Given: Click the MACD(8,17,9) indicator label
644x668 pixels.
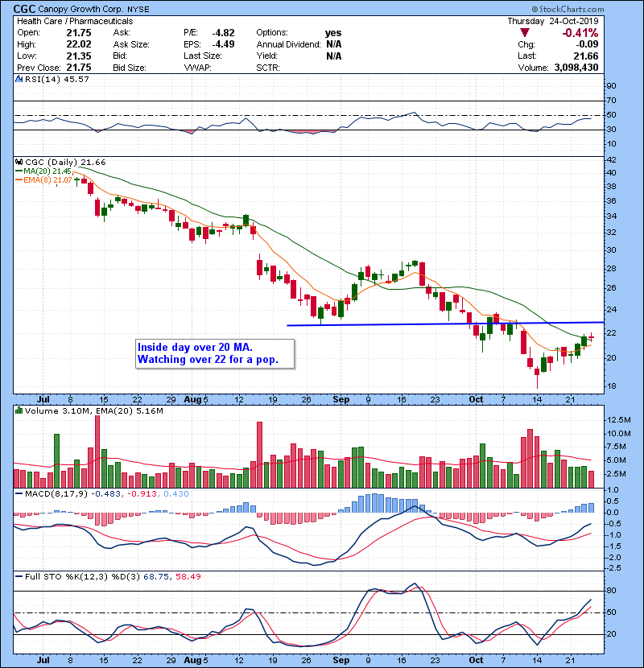Looking at the screenshot, I should click(56, 494).
